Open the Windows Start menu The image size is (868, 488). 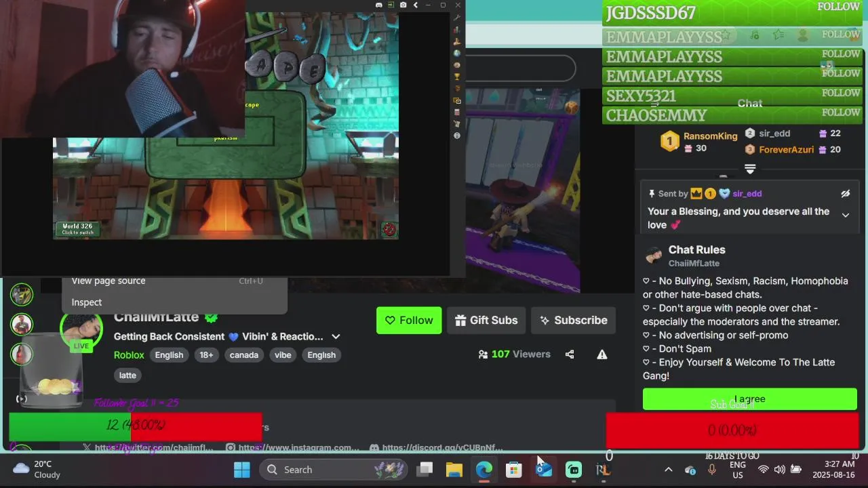click(242, 470)
